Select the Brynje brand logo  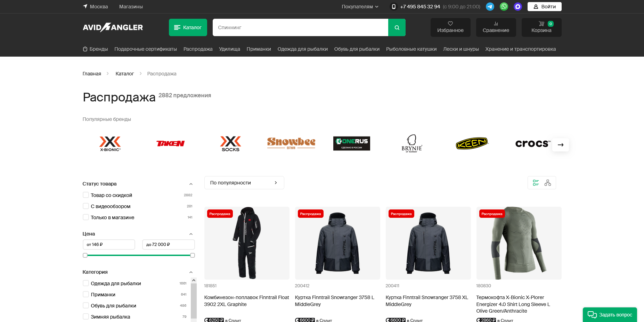tap(412, 143)
